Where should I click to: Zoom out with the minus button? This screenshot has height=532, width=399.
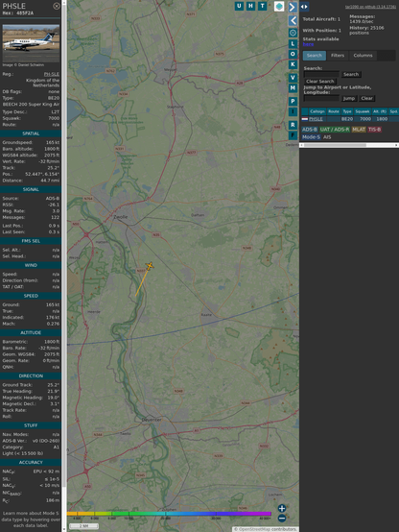(282, 519)
